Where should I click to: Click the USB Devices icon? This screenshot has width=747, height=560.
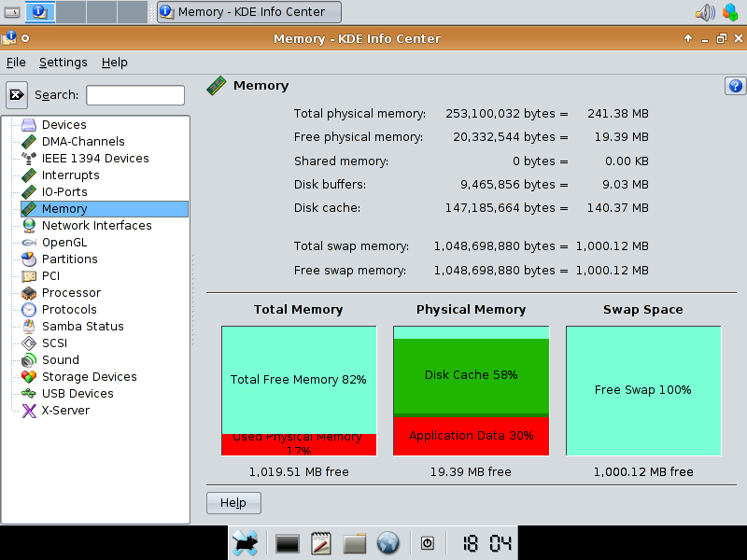pos(29,394)
